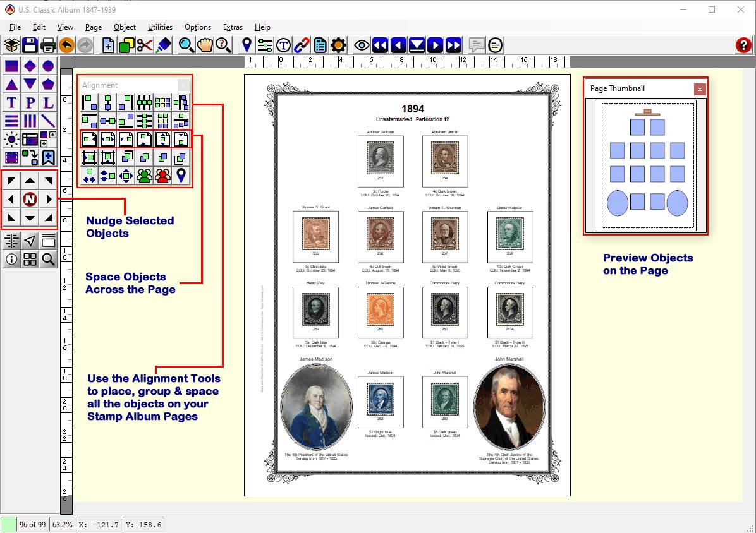The image size is (756, 533).
Task: Open the Page menu
Action: (x=93, y=27)
